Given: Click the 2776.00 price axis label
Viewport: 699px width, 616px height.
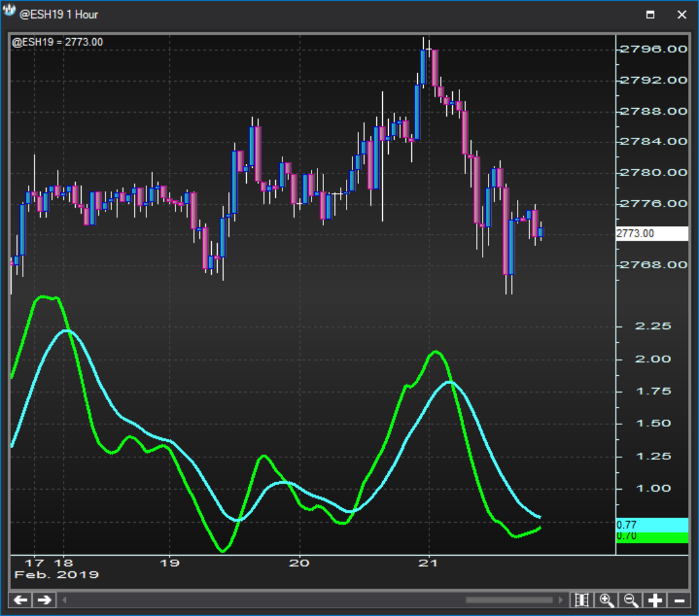Looking at the screenshot, I should pos(654,203).
